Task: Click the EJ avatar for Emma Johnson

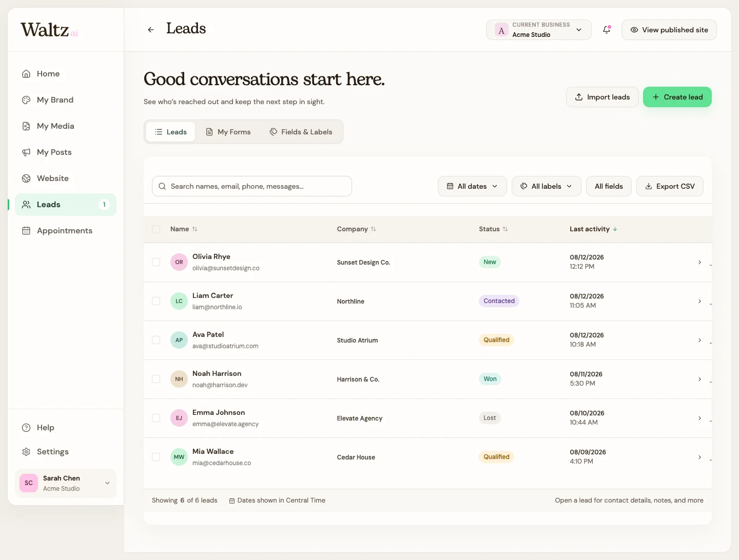Action: tap(179, 418)
